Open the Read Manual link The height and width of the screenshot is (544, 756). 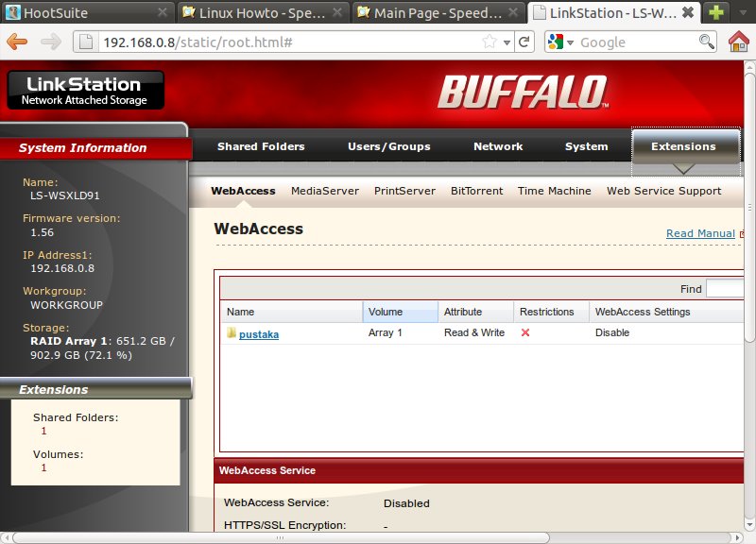tap(700, 233)
